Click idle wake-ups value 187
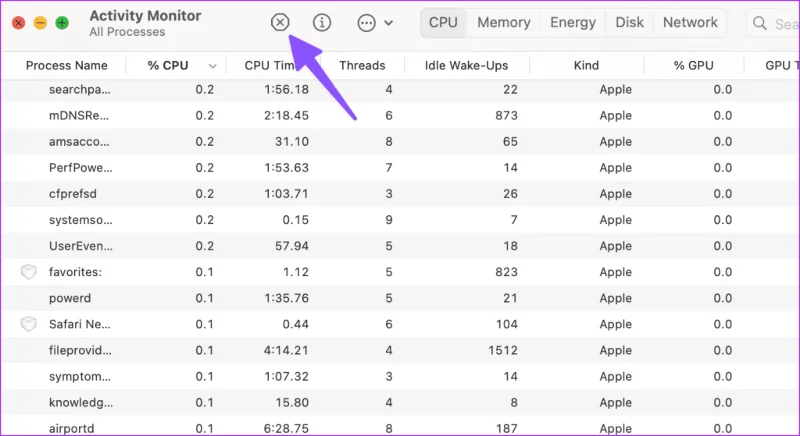 [507, 428]
